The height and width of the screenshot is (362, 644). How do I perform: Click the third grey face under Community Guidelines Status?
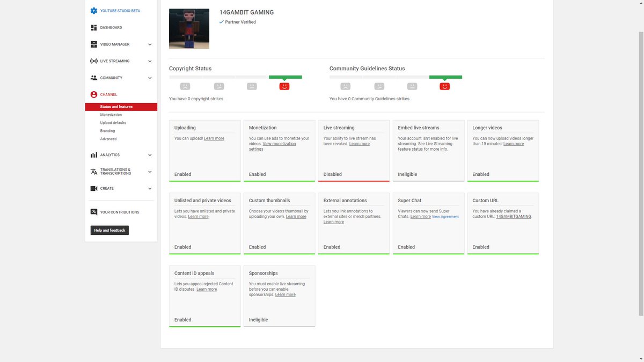pyautogui.click(x=412, y=86)
